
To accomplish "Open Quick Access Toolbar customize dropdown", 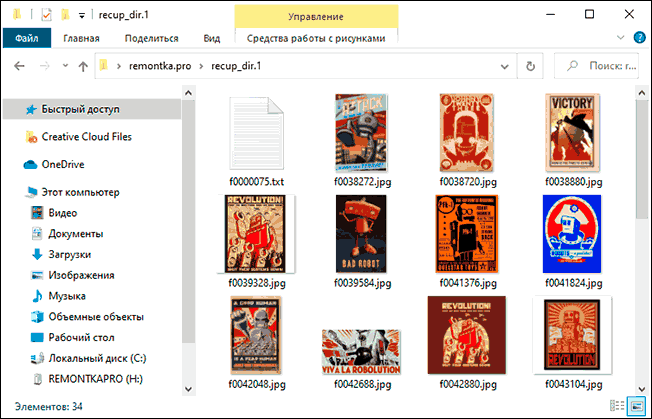I will tap(80, 15).
